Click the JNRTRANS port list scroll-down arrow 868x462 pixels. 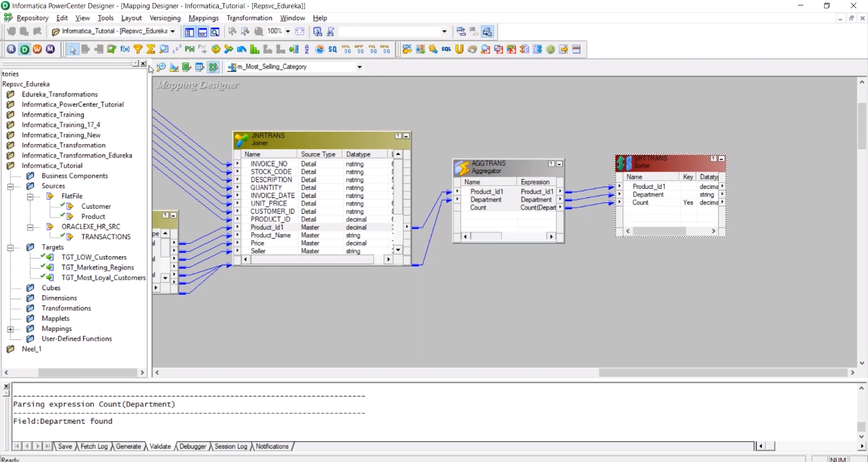tap(398, 250)
